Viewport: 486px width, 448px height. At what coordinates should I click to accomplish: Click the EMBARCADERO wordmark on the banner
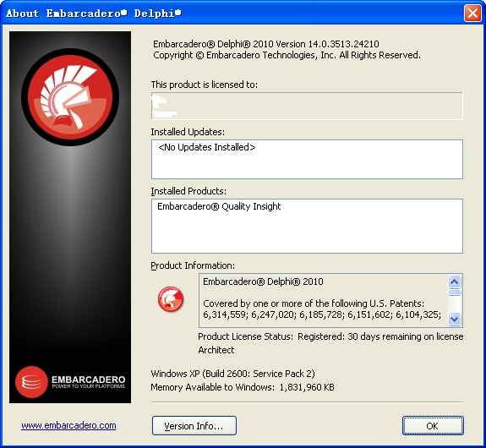pyautogui.click(x=89, y=380)
